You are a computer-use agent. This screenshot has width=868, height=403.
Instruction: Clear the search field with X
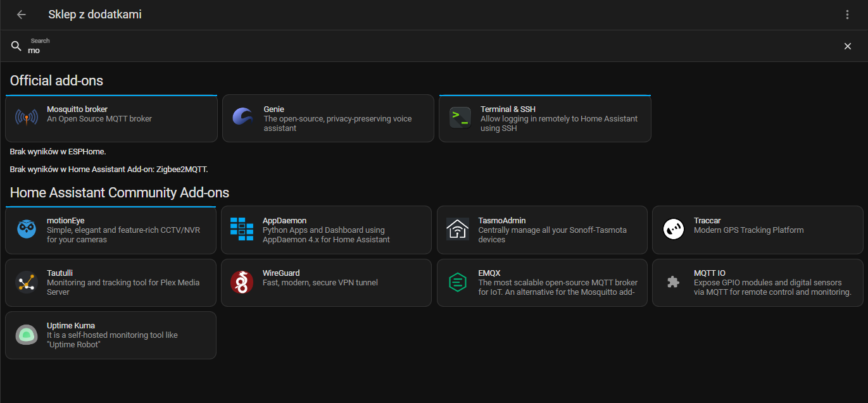pos(848,46)
